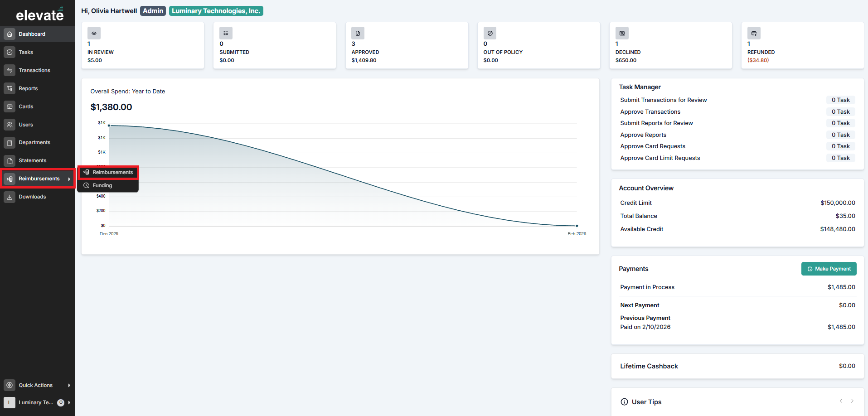The height and width of the screenshot is (416, 868).
Task: Open Users icon in sidebar
Action: tap(10, 125)
